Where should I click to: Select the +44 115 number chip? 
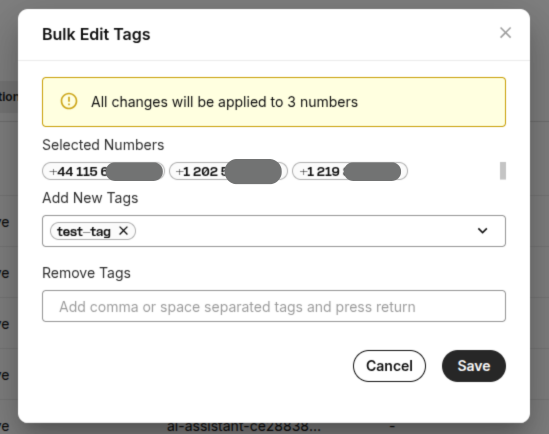(x=103, y=172)
